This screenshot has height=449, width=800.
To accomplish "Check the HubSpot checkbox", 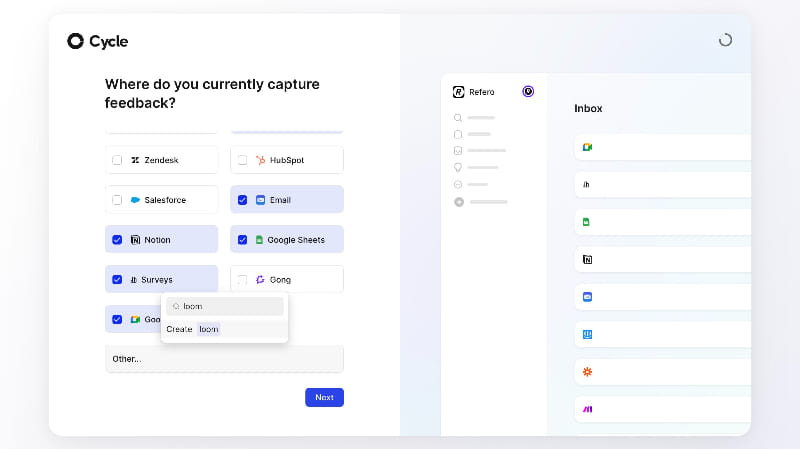I will (242, 160).
